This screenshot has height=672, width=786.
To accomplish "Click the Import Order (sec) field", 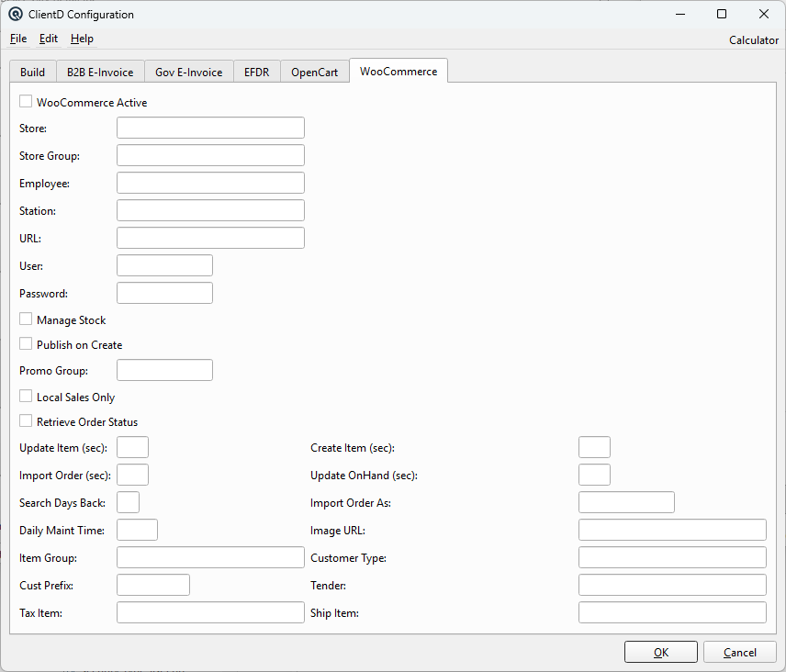I will (x=133, y=475).
